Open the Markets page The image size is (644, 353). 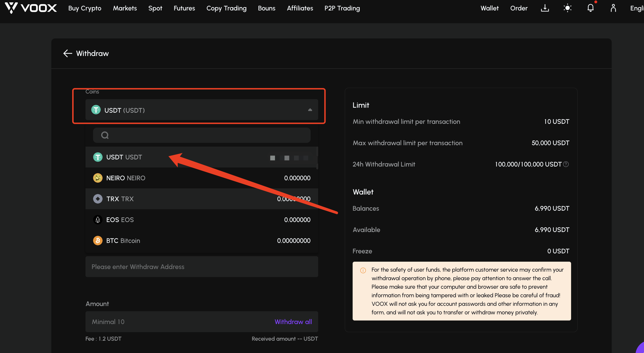[x=125, y=8]
